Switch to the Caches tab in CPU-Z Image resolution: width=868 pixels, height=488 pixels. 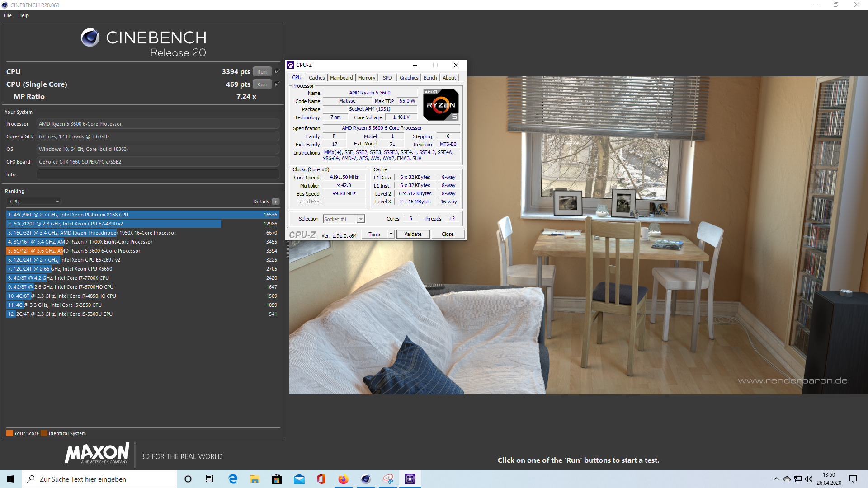click(316, 77)
